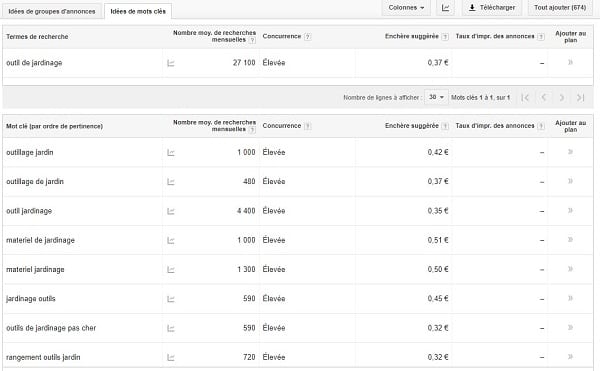This screenshot has height=371, width=600.
Task: Show trend chart for outils de jardinage pas cher
Action: click(171, 328)
